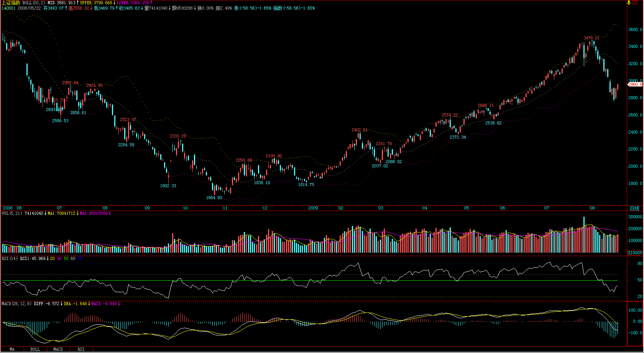The height and width of the screenshot is (353, 644).
Task: Click the 3600.00 price axis label
Action: click(x=636, y=29)
